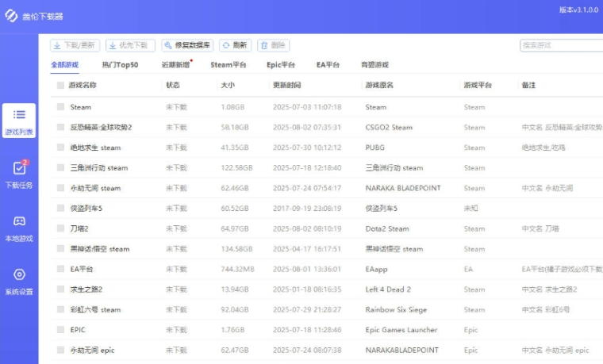Switch to the Epic平台 tab
This screenshot has height=364, width=603.
pyautogui.click(x=281, y=64)
